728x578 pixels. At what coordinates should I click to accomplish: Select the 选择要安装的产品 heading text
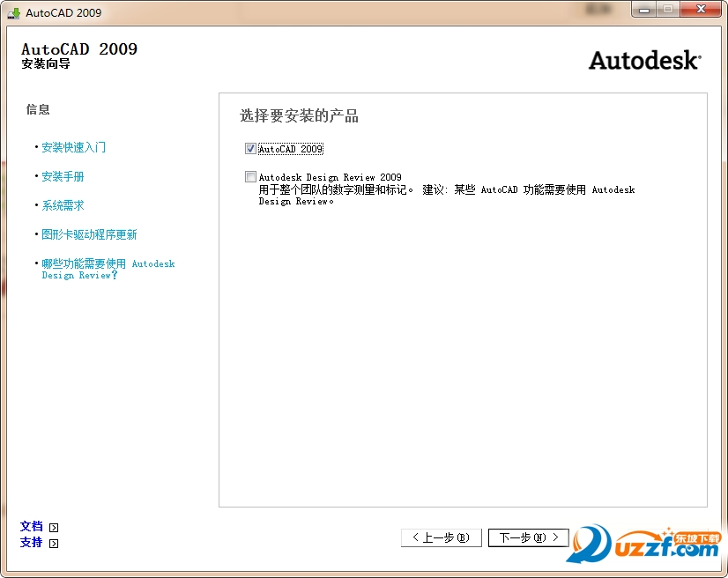pyautogui.click(x=299, y=115)
